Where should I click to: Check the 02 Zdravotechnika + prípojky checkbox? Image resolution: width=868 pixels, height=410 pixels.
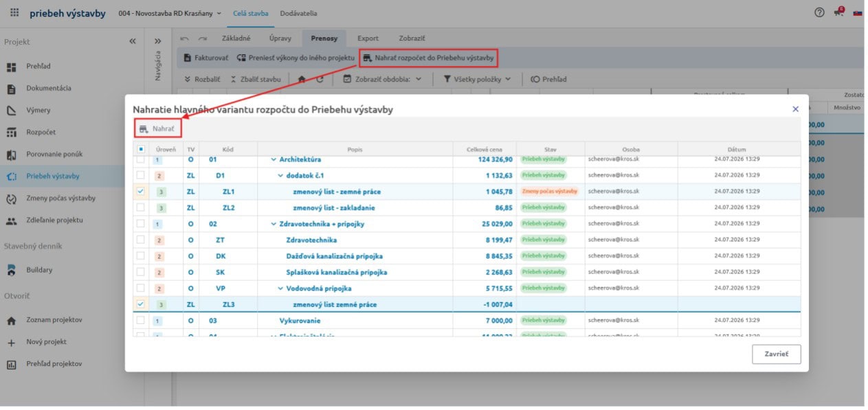click(141, 224)
